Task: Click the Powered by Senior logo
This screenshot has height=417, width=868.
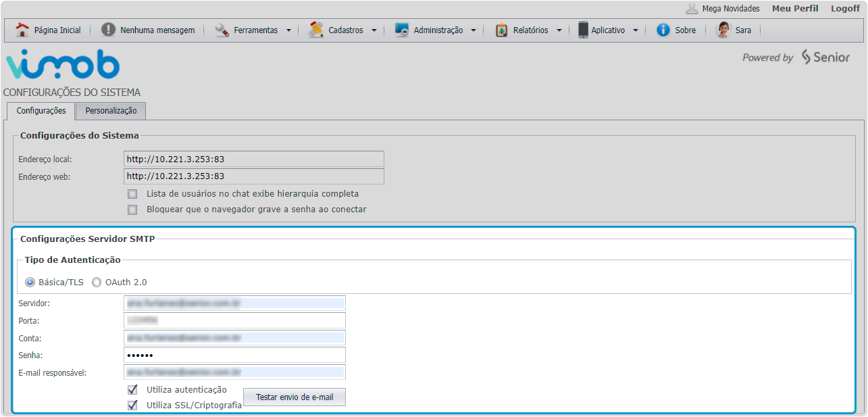Action: [796, 57]
